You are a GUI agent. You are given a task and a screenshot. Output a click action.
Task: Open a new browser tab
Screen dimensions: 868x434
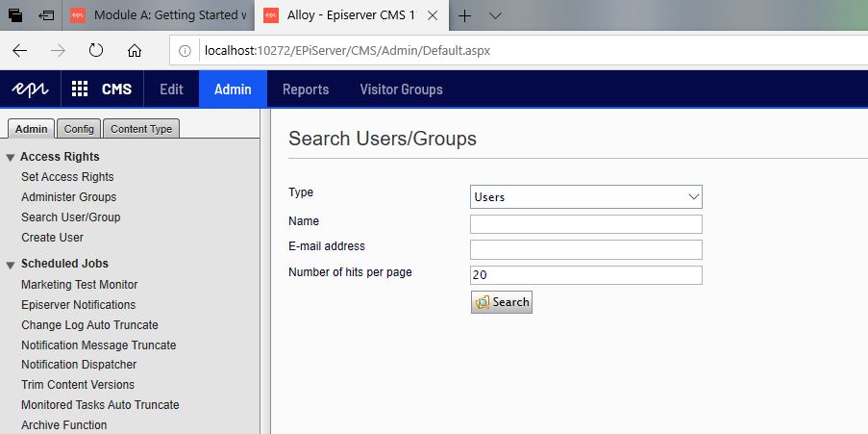[x=464, y=15]
